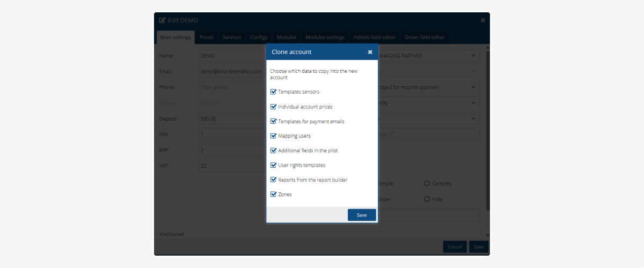Uncheck the Mapping users checkbox
This screenshot has height=268, width=644.
[273, 136]
